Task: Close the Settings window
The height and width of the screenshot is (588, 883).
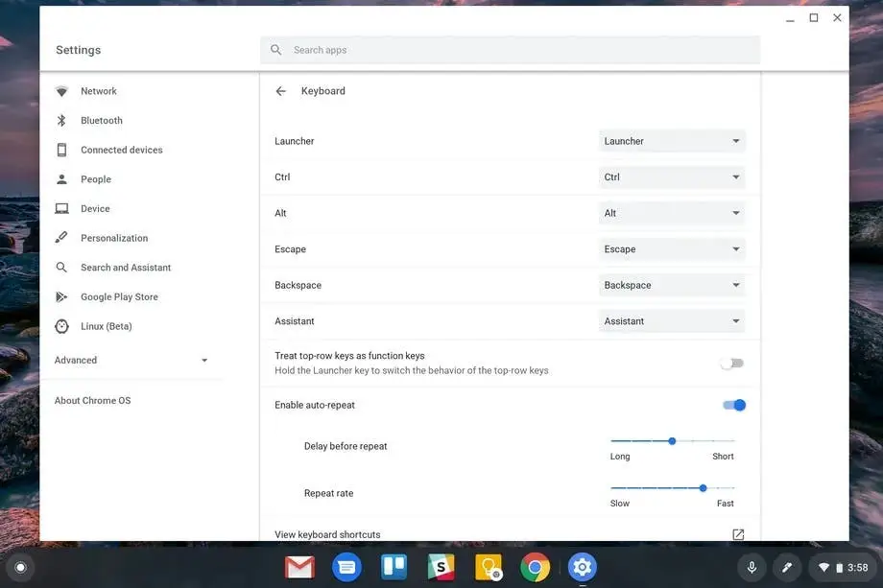Action: 837,18
